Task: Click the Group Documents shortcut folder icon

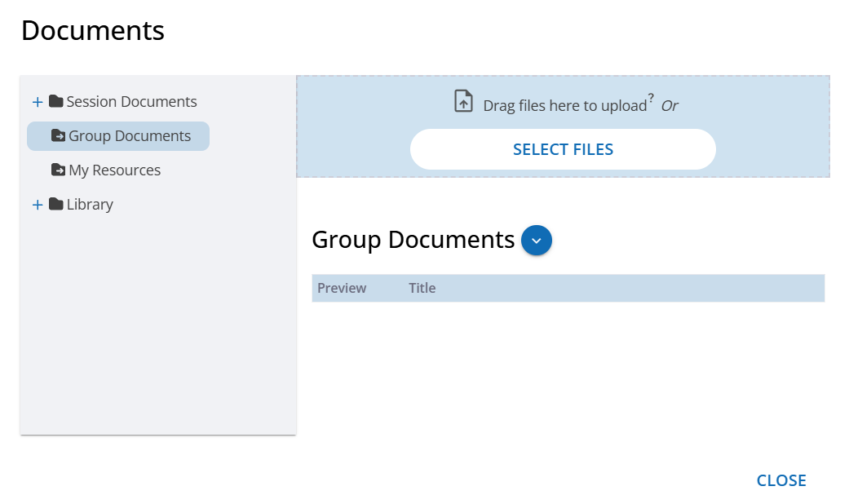Action: tap(58, 135)
